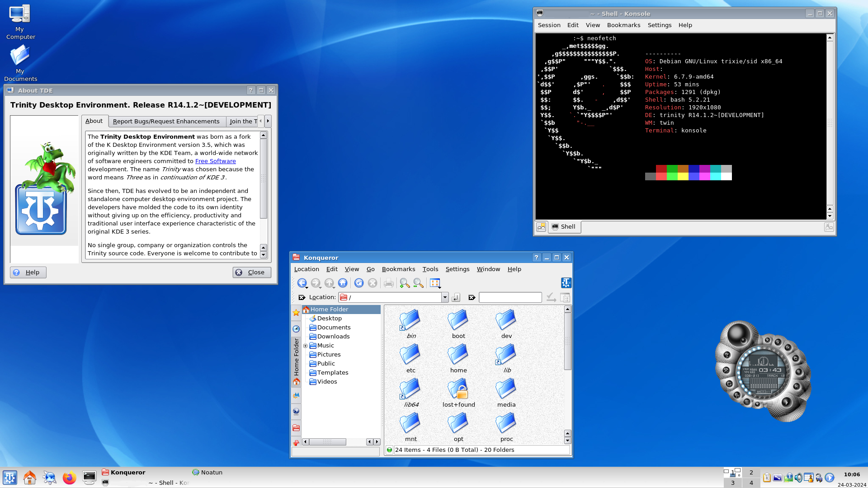The height and width of the screenshot is (488, 868).
Task: Go back in Konqueror toolbar
Action: (302, 283)
